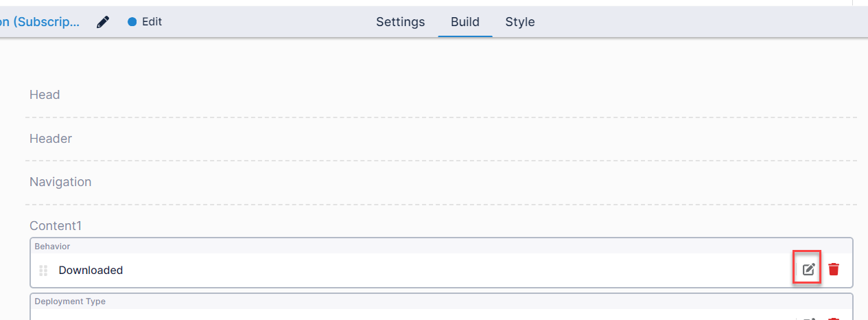Click the Downloaded item text
Screen dimensions: 868x320
coord(91,271)
